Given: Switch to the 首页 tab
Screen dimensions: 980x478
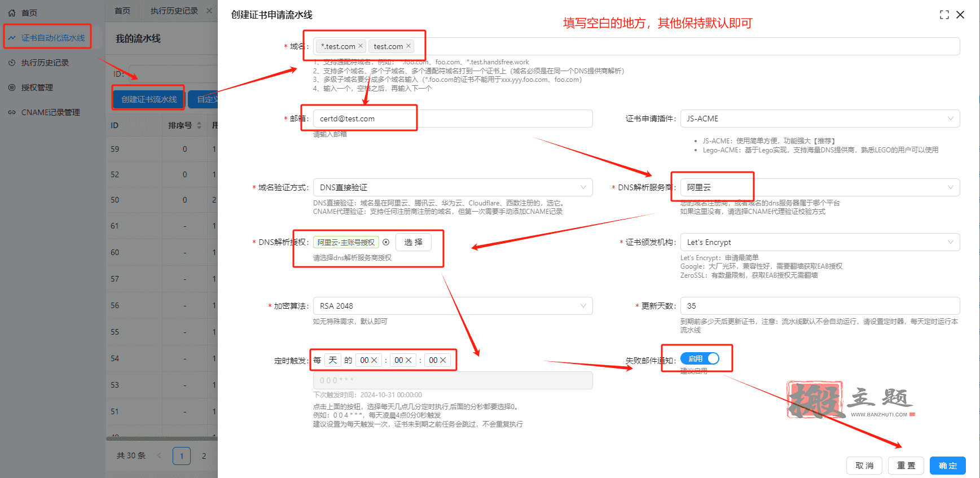Looking at the screenshot, I should click(x=122, y=11).
